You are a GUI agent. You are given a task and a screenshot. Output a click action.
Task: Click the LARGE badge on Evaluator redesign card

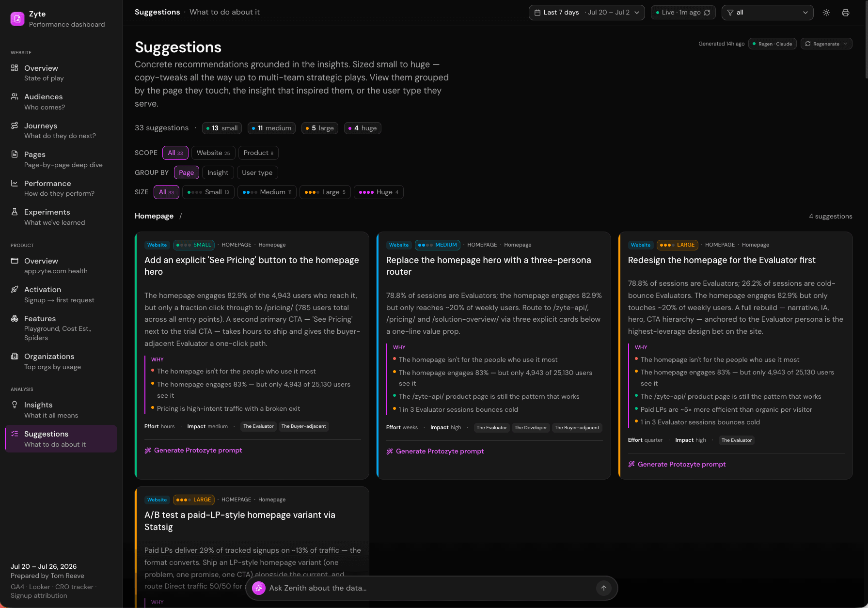tap(678, 245)
